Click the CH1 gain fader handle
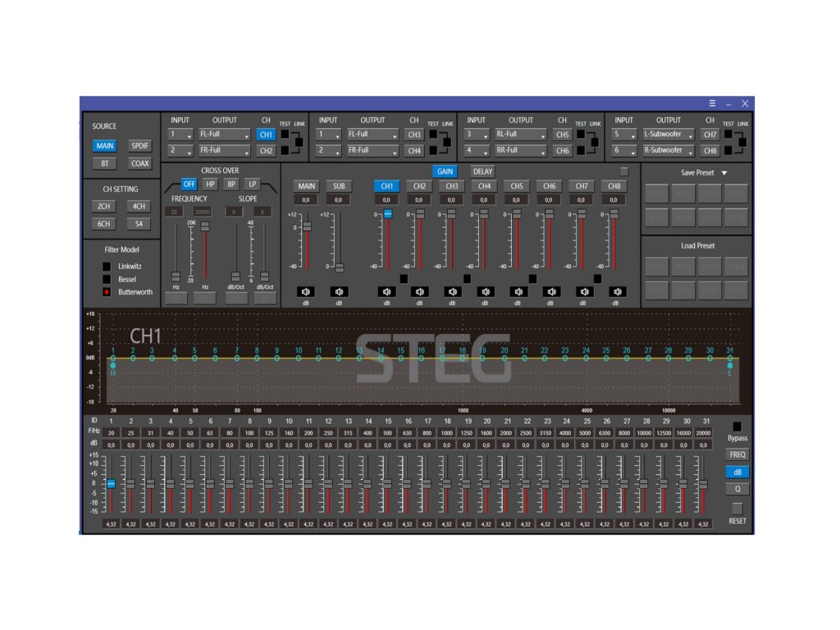Screen dimensions: 840x630 (387, 214)
